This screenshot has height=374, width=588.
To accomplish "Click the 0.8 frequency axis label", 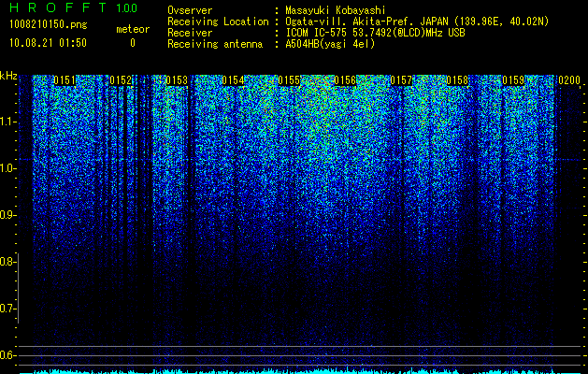I will [x=7, y=262].
